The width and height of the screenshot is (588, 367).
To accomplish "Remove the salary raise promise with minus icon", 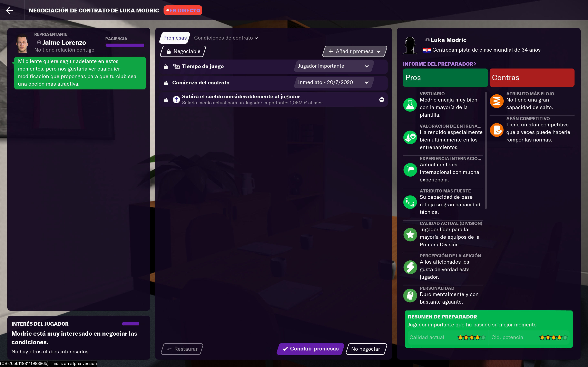I will [x=381, y=100].
